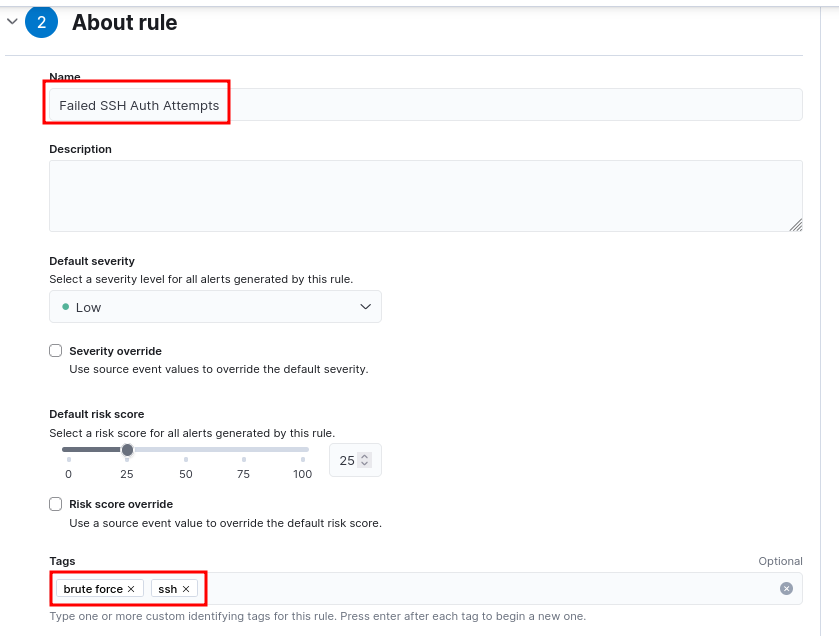Viewport: 839px width, 636px height.
Task: Collapse the About rule section chevron
Action: click(12, 21)
